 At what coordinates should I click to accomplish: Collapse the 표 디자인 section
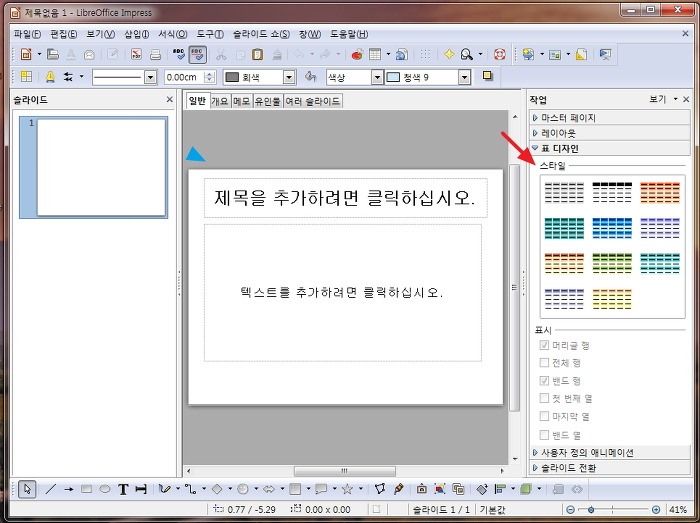[x=610, y=148]
